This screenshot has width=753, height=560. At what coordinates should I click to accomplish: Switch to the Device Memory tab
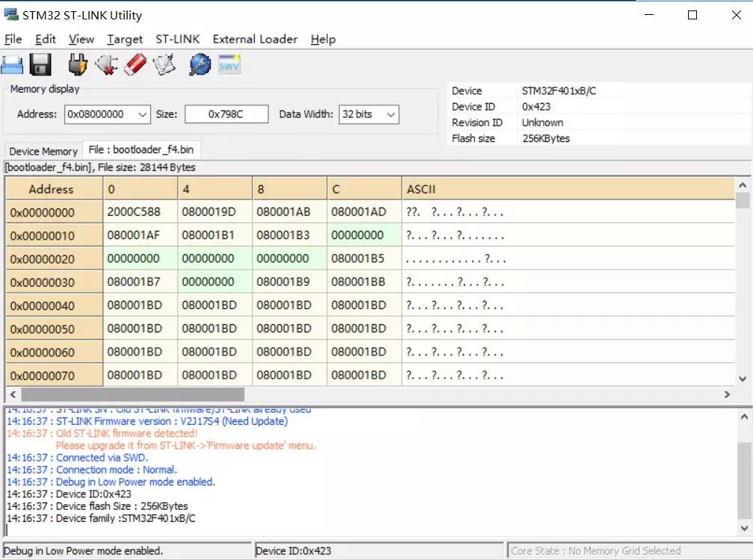click(x=43, y=151)
